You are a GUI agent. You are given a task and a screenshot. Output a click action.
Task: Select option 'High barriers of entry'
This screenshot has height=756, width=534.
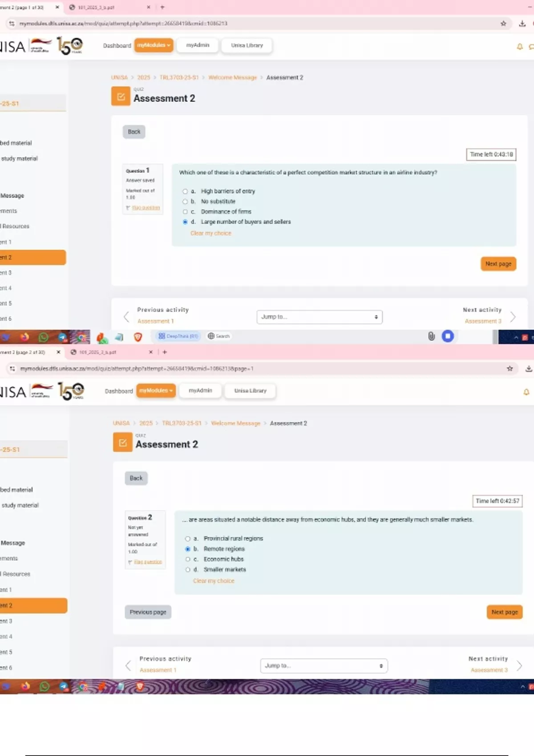click(185, 191)
